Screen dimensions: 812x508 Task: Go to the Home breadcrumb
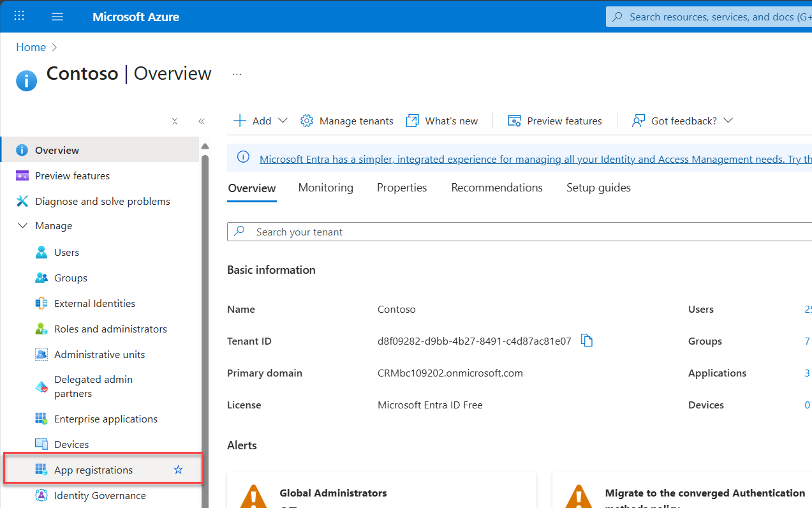(x=31, y=47)
